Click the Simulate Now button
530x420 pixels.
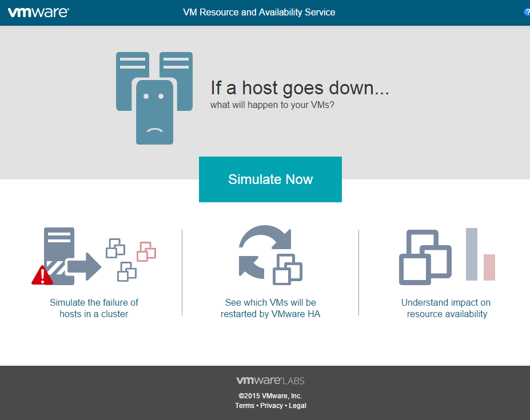[x=270, y=179]
